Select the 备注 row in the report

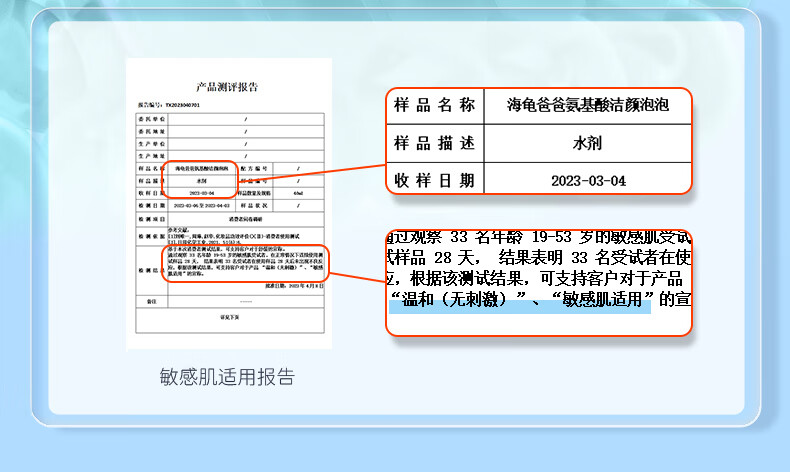click(x=231, y=300)
